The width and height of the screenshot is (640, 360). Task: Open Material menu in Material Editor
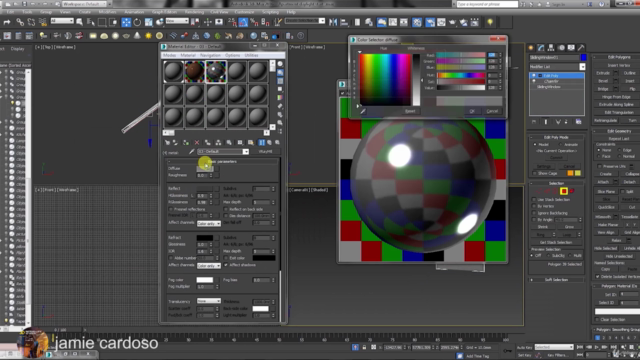(x=188, y=55)
